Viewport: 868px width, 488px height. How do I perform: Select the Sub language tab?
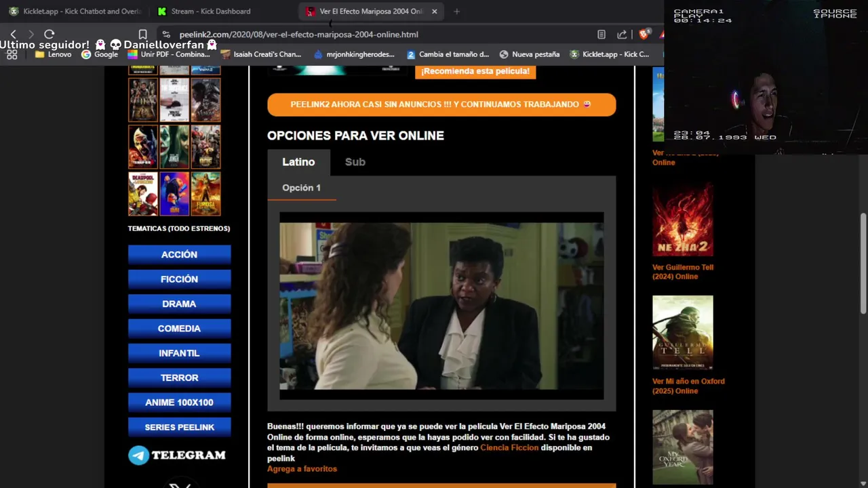pyautogui.click(x=355, y=162)
